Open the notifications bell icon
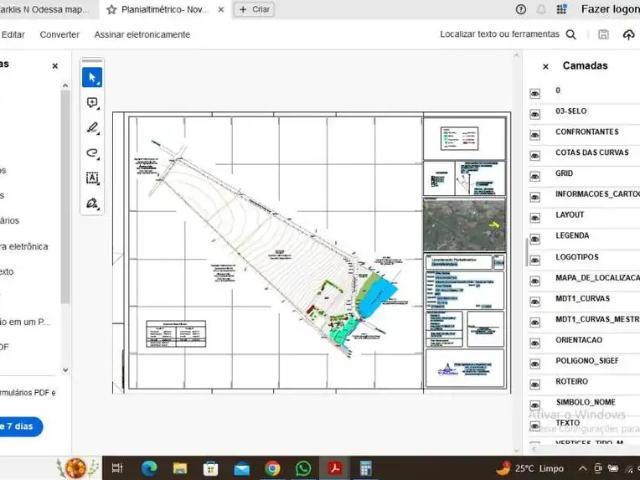The height and width of the screenshot is (480, 640). pos(541,9)
